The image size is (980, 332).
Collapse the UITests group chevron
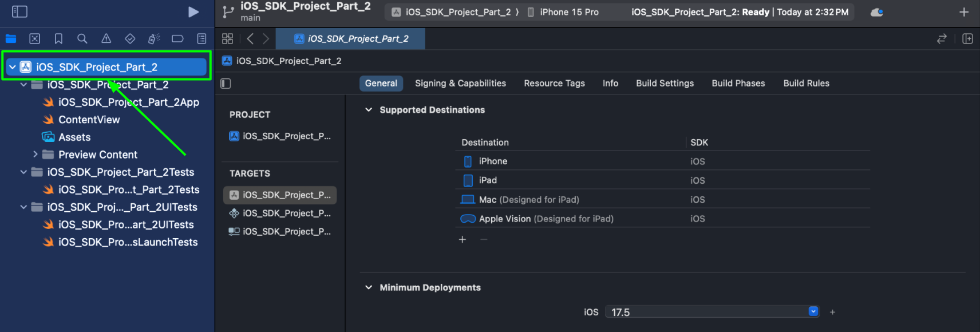coord(23,207)
